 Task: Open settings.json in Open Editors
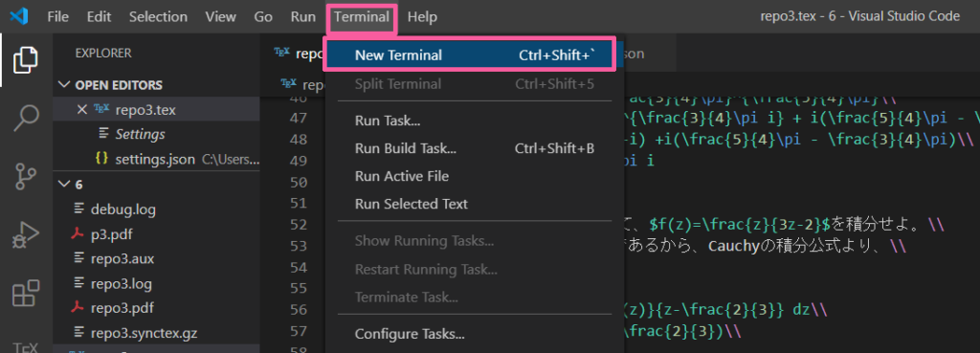(156, 159)
